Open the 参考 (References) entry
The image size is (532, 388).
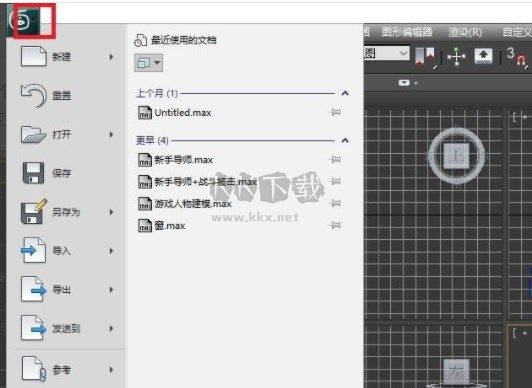click(x=66, y=370)
